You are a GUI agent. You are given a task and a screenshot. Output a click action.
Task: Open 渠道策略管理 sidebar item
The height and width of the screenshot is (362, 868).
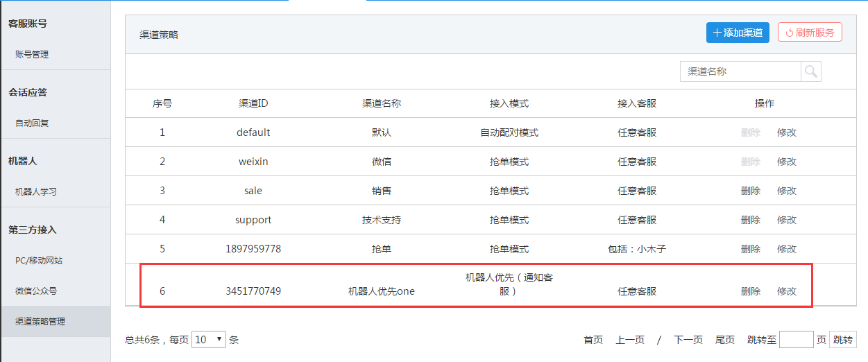pos(40,321)
